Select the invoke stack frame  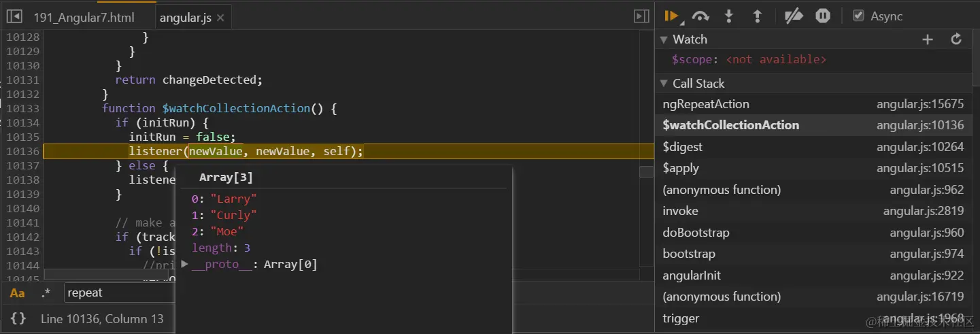point(813,211)
